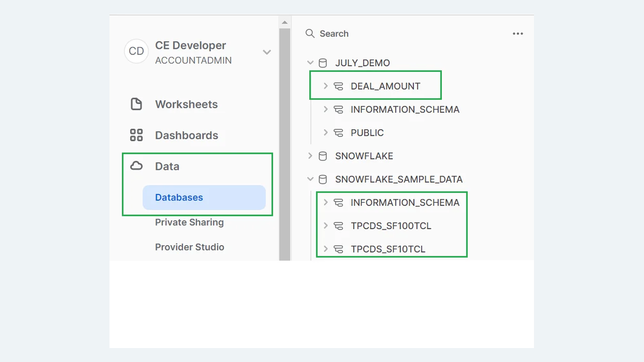Click the sidebar scrollbar up arrow
Viewport: 644px width, 362px height.
284,22
